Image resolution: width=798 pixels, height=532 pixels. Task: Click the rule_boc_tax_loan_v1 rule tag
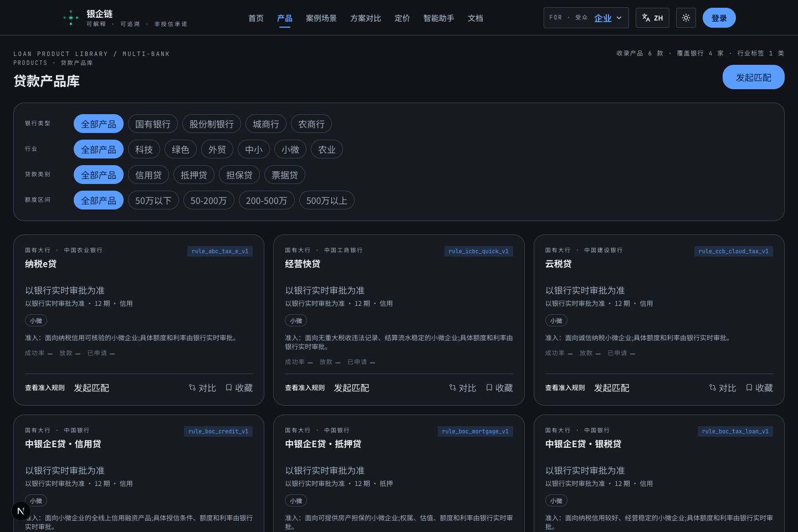click(x=735, y=431)
